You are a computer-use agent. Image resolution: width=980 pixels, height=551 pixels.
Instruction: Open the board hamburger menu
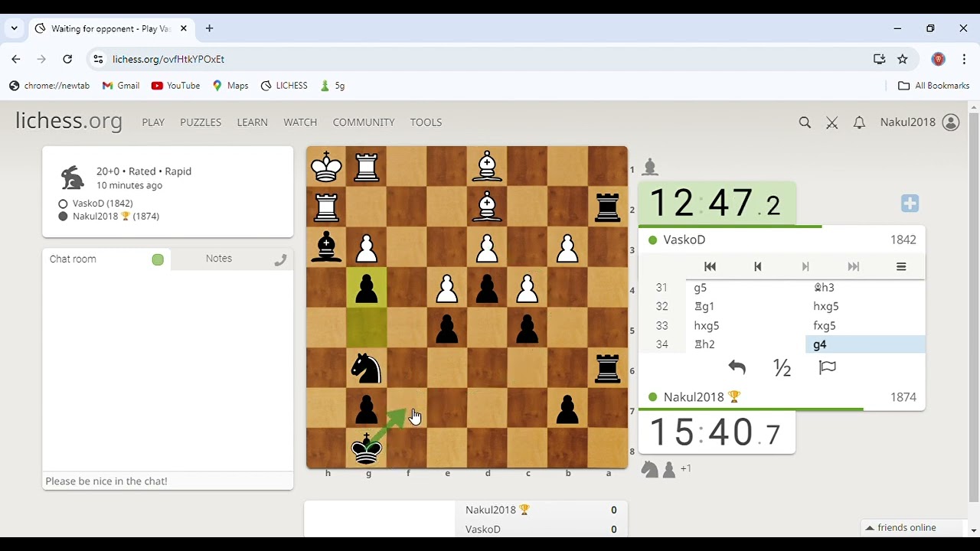[x=901, y=266]
